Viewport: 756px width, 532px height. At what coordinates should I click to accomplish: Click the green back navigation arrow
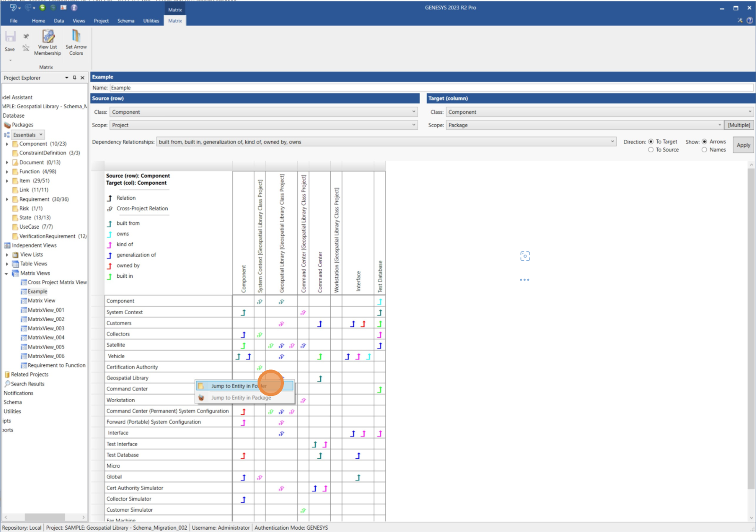pos(43,8)
